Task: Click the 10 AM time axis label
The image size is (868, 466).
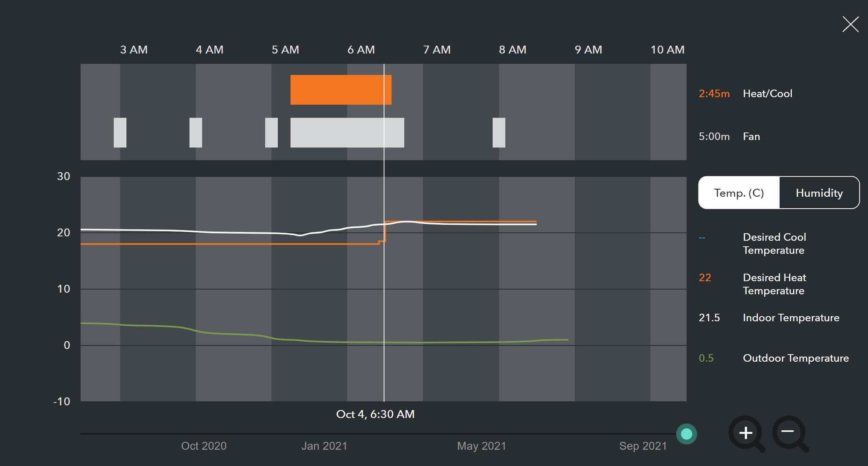Action: click(668, 50)
